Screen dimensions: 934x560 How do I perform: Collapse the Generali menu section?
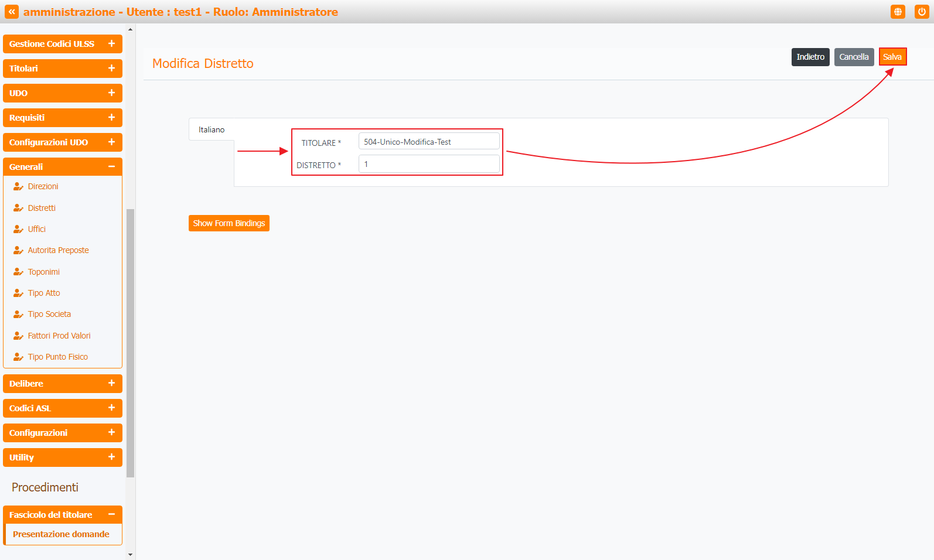tap(111, 167)
